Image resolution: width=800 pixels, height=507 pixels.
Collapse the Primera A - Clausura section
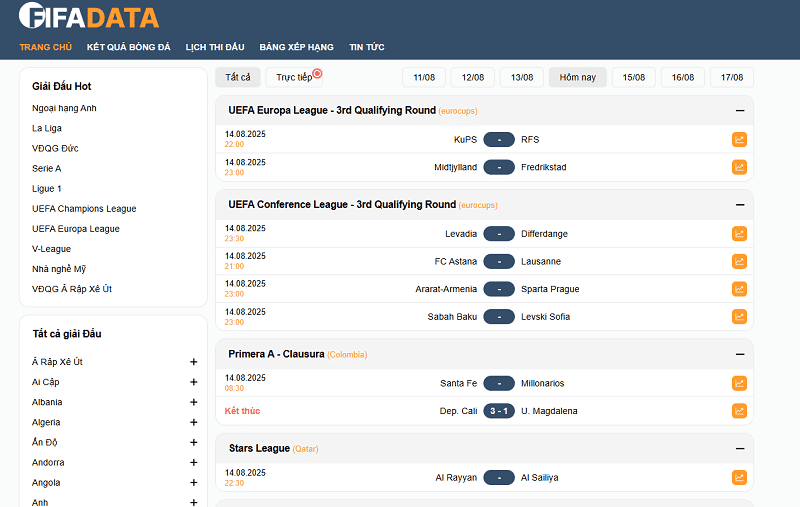740,354
